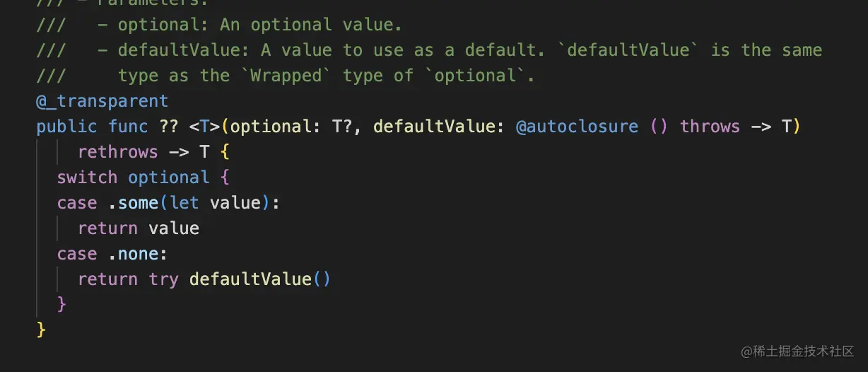Click the 稀土掘金技术社区 watermark
The height and width of the screenshot is (372, 868).
tap(797, 351)
